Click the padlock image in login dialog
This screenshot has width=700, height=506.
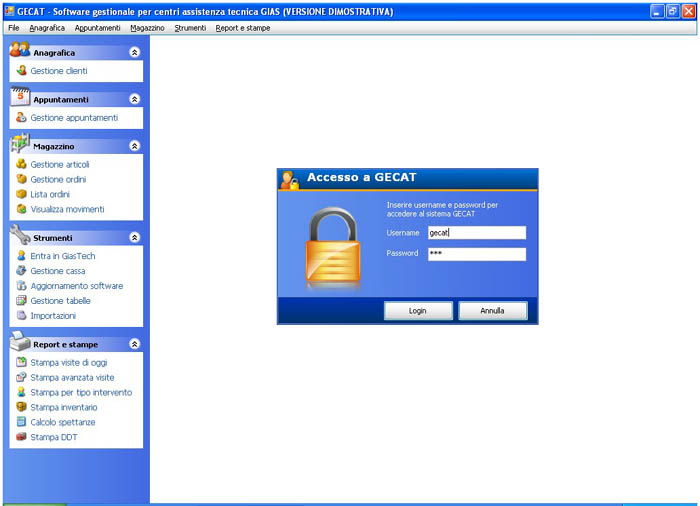[x=333, y=246]
